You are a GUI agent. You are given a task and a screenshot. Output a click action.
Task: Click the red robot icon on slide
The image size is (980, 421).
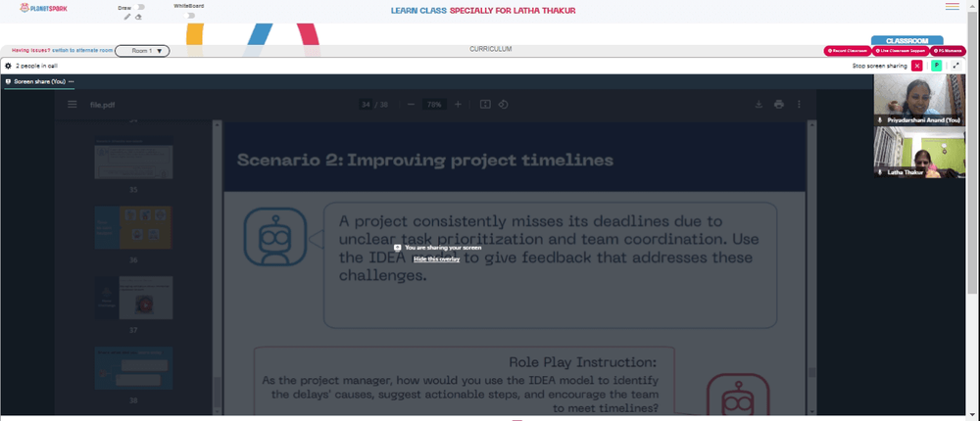coord(738,395)
